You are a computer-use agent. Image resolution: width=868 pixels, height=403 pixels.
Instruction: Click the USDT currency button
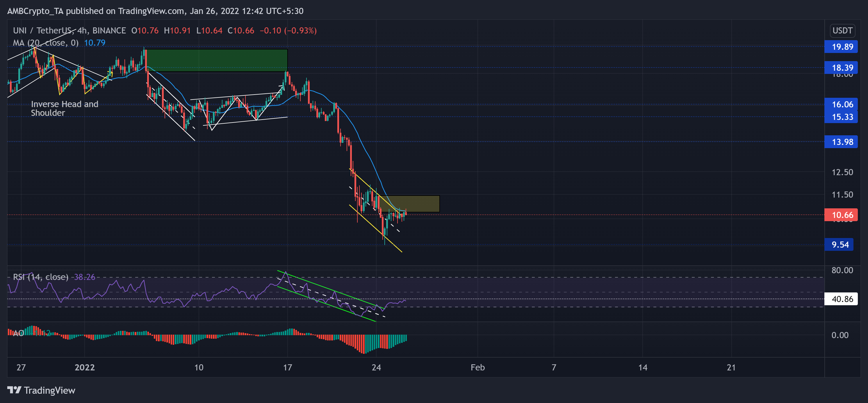[x=842, y=31]
